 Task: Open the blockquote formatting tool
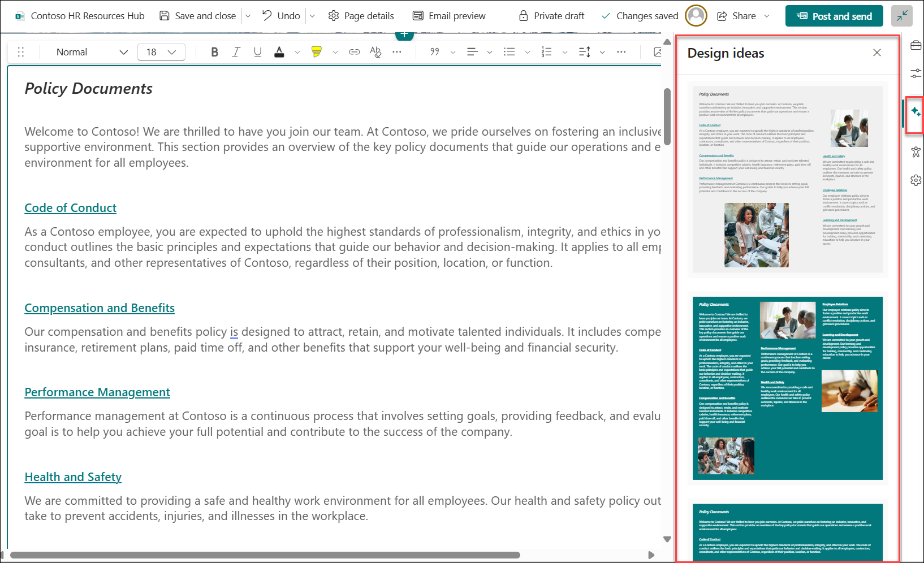434,51
